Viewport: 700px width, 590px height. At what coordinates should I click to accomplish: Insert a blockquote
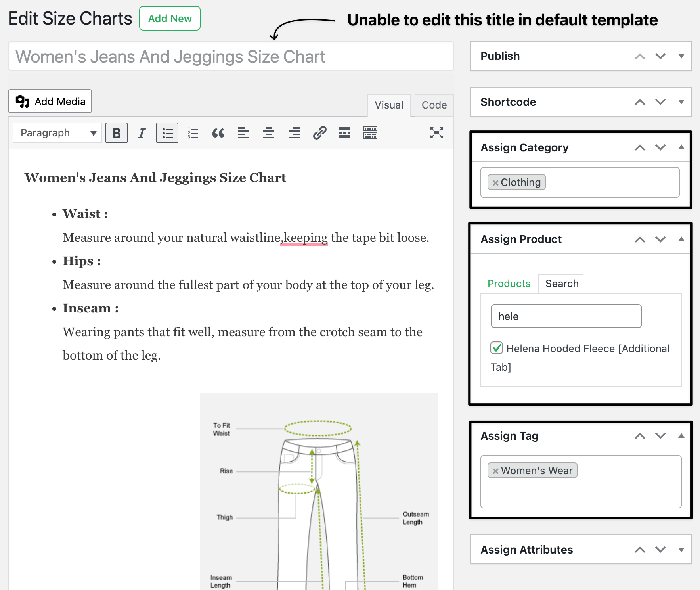[218, 133]
